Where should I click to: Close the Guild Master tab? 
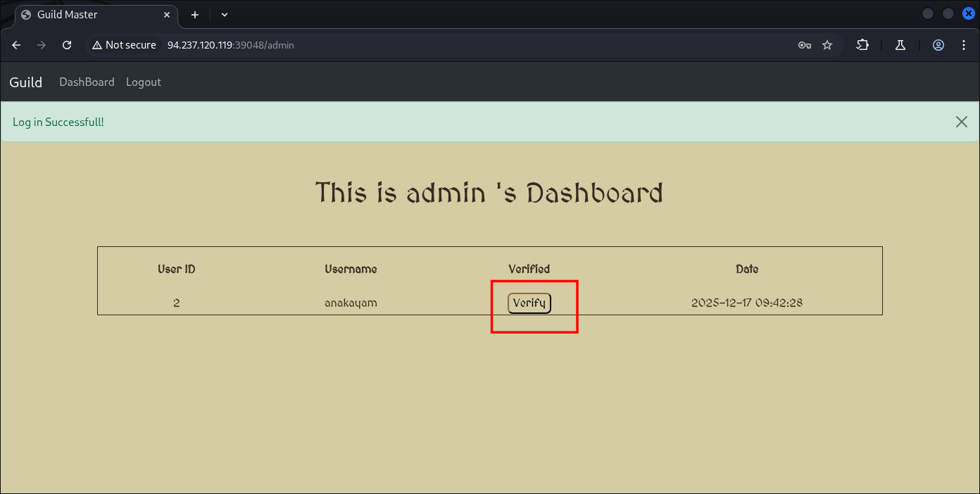tap(168, 15)
